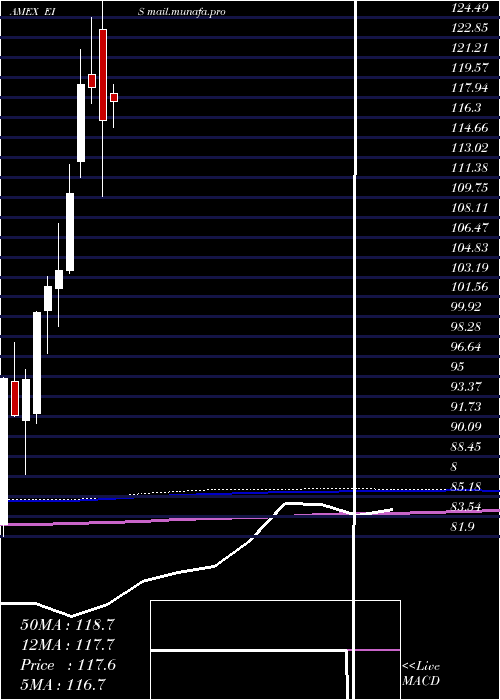Click the 108.11 price axis label

pos(470,208)
